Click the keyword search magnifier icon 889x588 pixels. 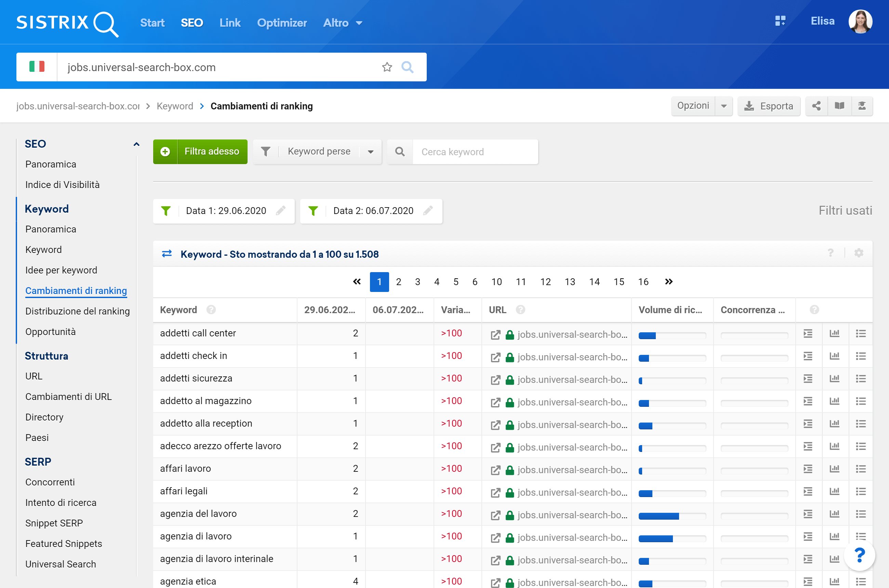pyautogui.click(x=400, y=151)
